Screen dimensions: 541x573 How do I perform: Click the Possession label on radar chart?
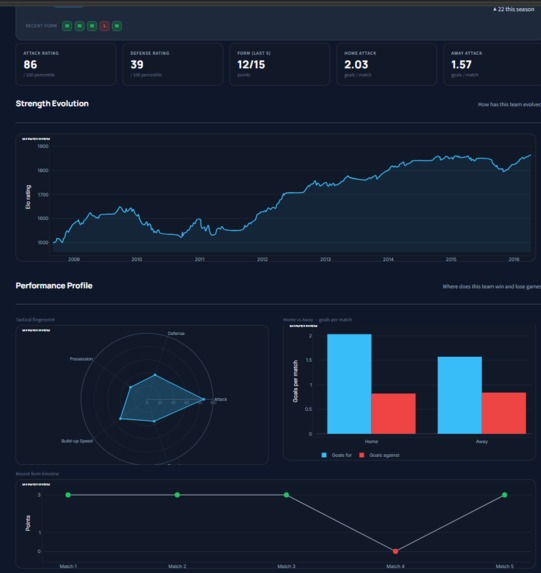(81, 359)
